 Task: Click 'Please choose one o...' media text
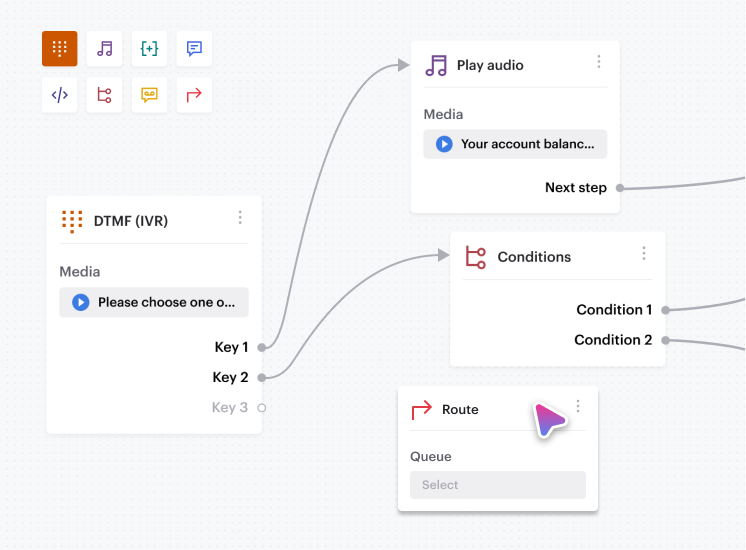click(167, 302)
